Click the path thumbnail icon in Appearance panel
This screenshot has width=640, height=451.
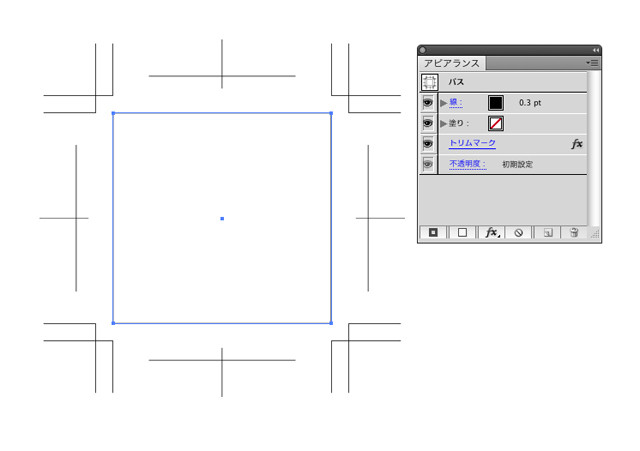point(429,82)
